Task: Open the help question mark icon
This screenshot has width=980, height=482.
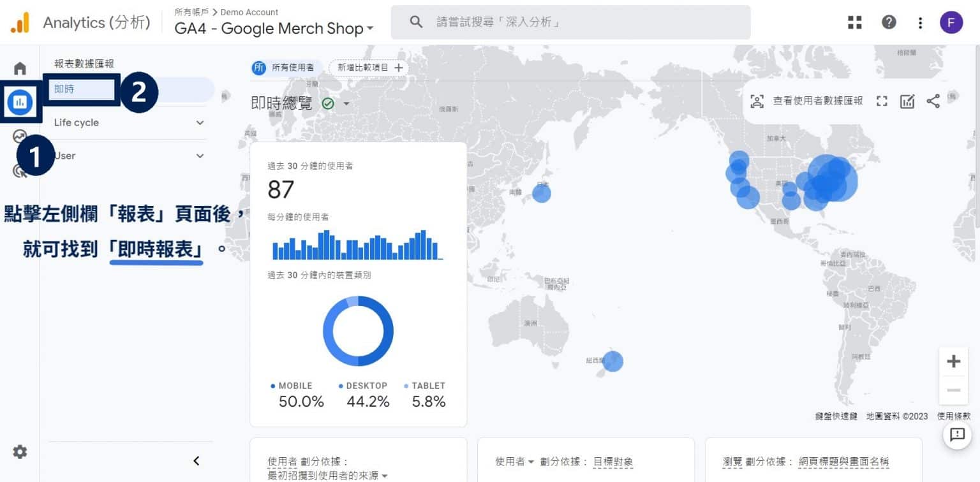Action: click(x=889, y=22)
